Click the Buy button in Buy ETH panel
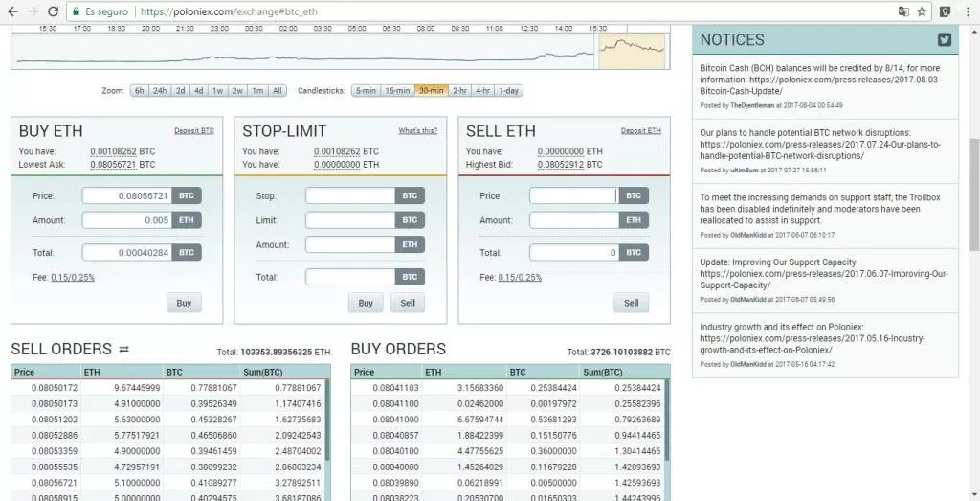This screenshot has width=980, height=501. coord(184,303)
